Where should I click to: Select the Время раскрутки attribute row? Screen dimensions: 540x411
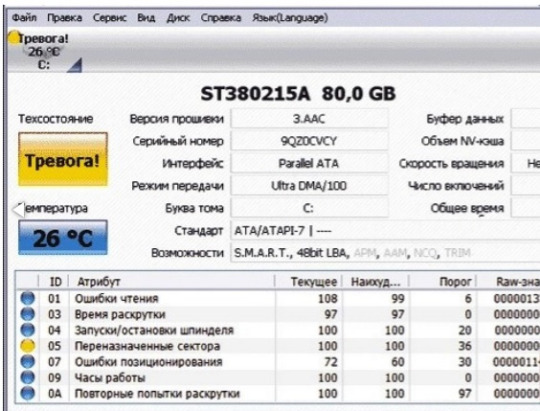pos(278,314)
